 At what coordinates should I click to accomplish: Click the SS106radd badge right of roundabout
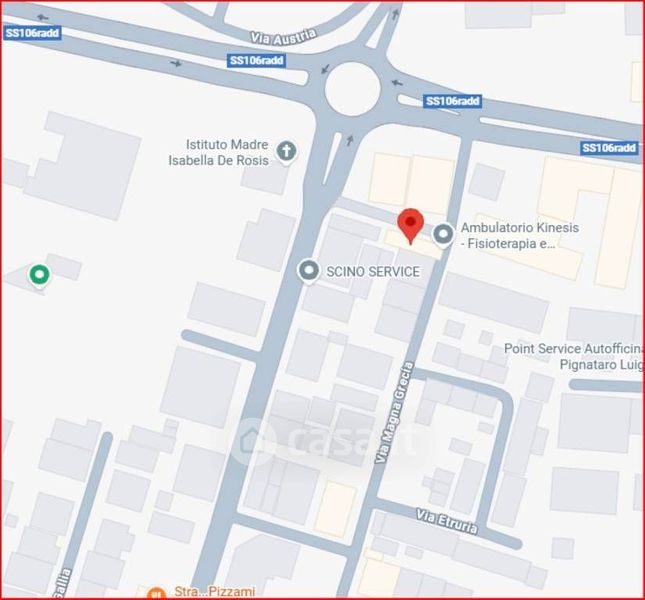(x=452, y=101)
